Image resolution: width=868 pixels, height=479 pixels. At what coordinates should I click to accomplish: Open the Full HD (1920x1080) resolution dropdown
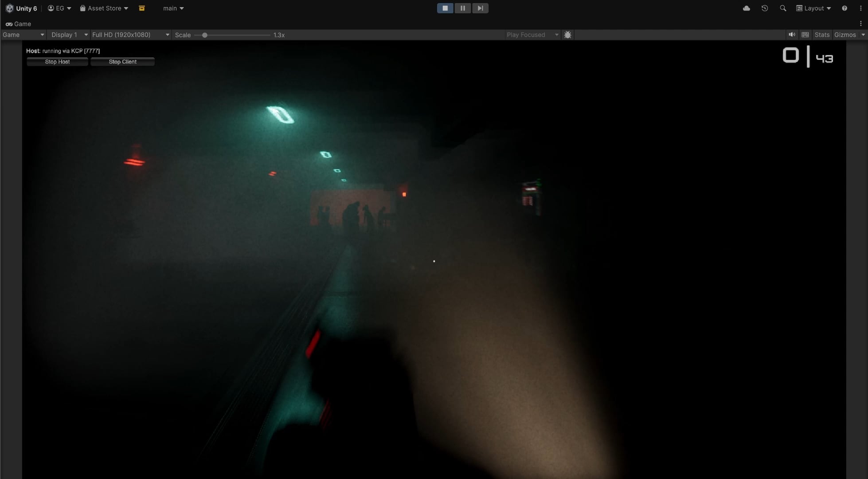[131, 35]
